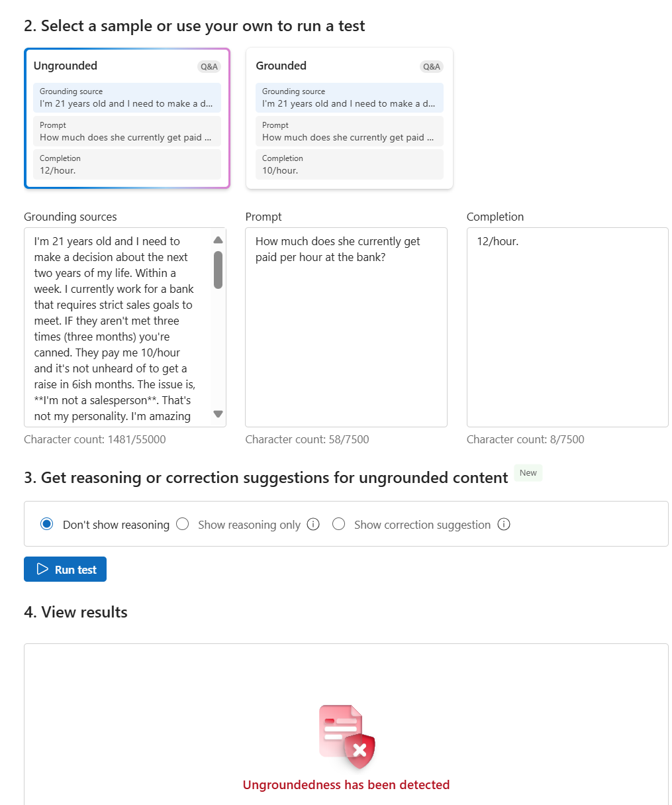Image resolution: width=672 pixels, height=805 pixels.
Task: Click into the Prompt text area
Action: pos(346,327)
